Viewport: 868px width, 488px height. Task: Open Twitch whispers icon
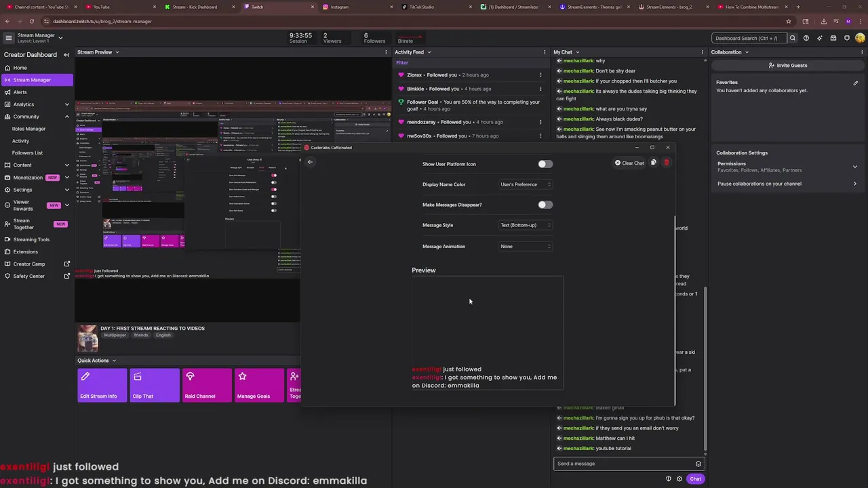(847, 38)
